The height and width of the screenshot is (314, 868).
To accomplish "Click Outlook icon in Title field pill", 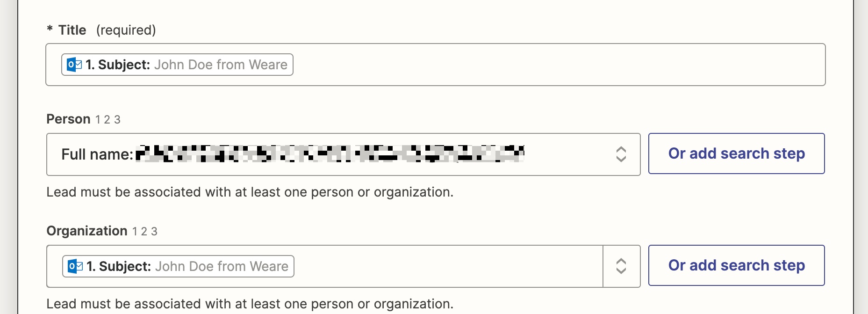I will [74, 65].
